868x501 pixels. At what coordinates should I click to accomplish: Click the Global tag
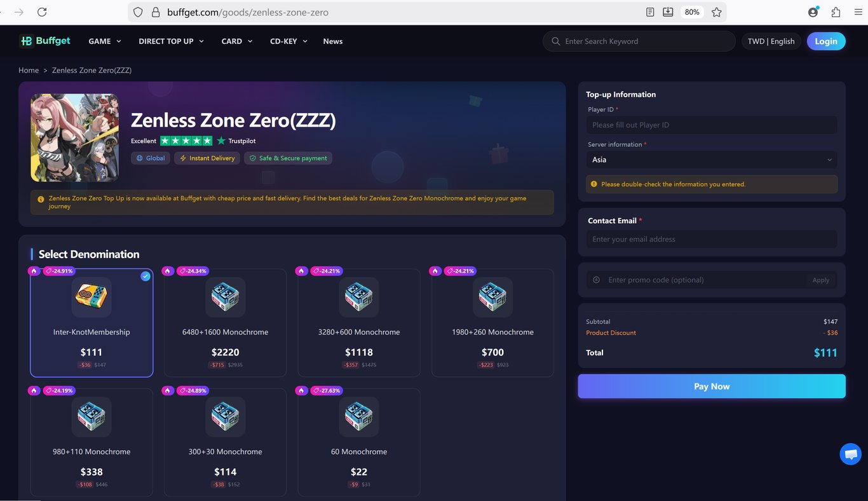(151, 158)
